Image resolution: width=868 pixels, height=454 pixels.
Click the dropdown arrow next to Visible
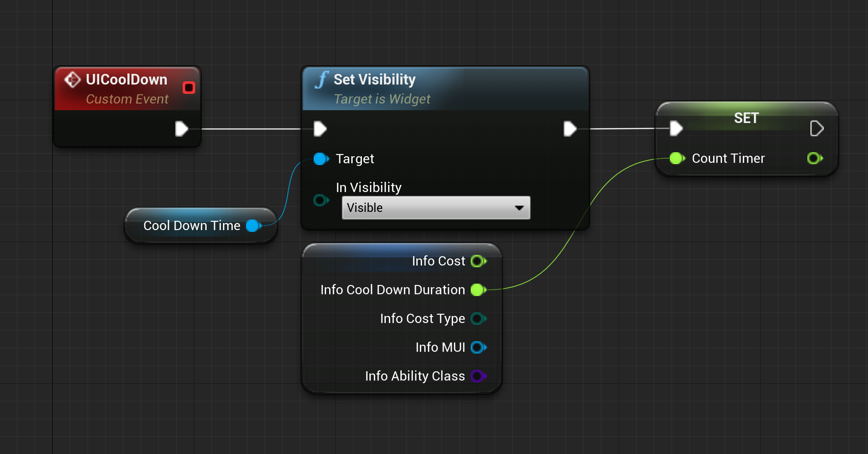(x=520, y=208)
